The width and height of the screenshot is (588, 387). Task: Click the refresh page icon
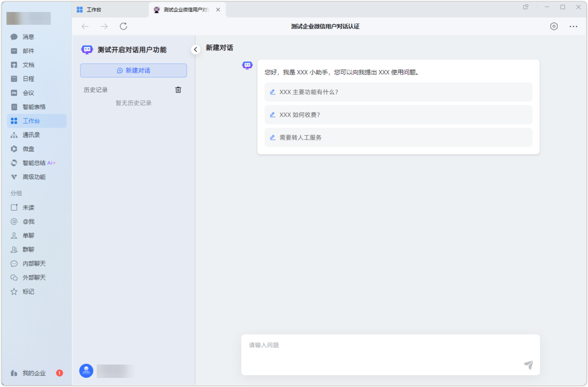point(123,26)
